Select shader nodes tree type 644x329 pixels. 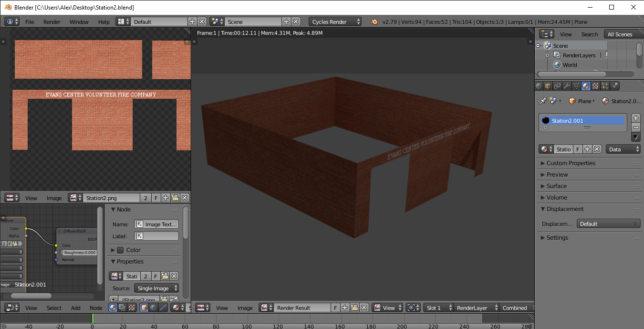coord(113,308)
